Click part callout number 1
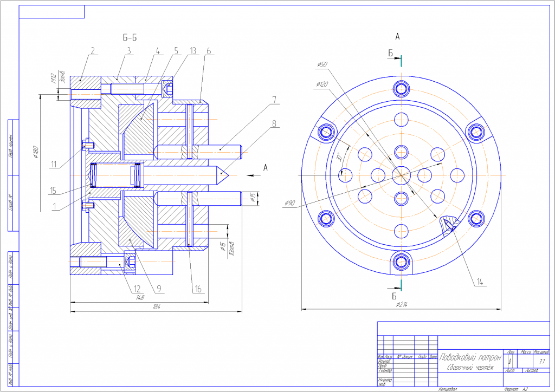The width and height of the screenshot is (555, 392). tap(54, 207)
